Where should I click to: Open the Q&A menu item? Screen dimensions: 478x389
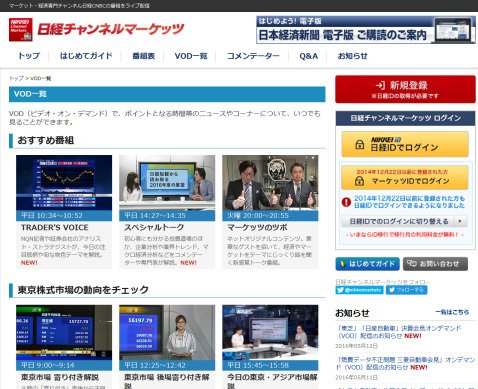pyautogui.click(x=308, y=56)
